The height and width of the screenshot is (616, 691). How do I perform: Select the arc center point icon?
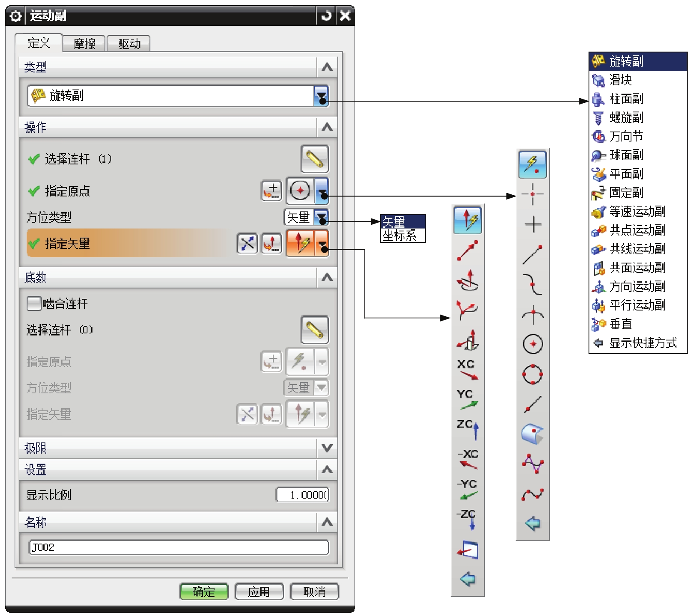(x=533, y=344)
